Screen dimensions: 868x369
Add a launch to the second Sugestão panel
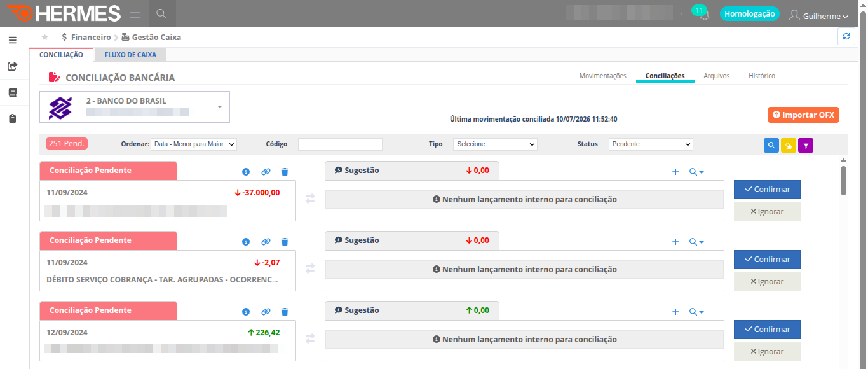tap(675, 242)
